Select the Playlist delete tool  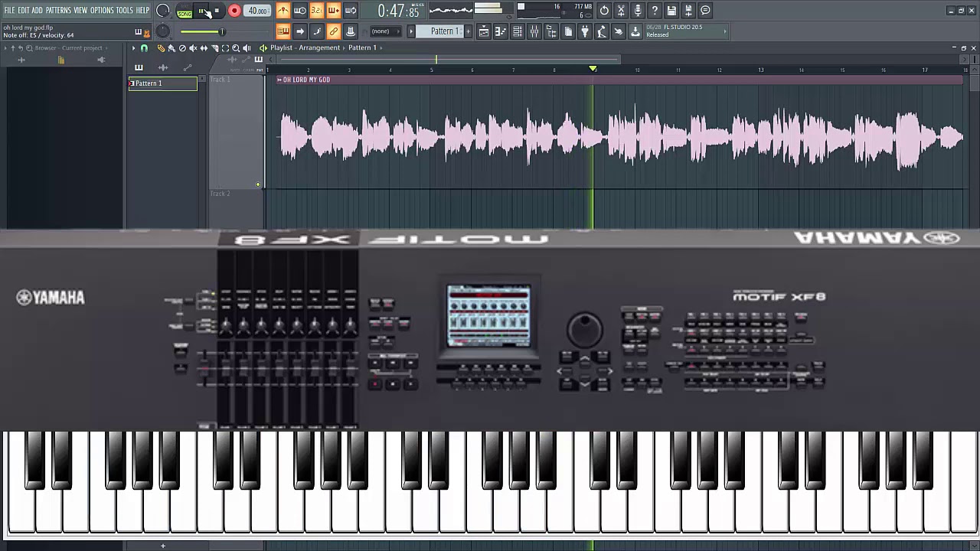[x=182, y=48]
